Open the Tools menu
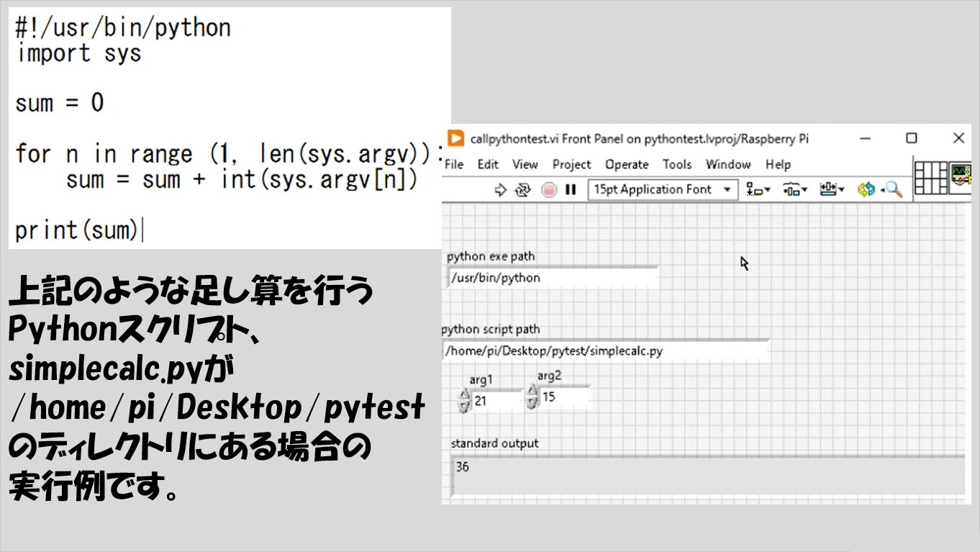Viewport: 980px width, 552px height. (x=676, y=165)
